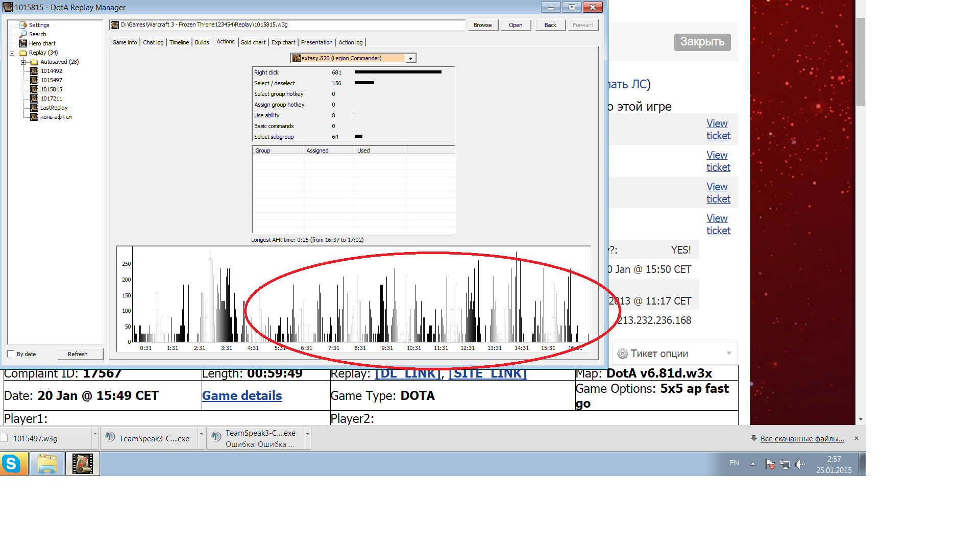The height and width of the screenshot is (551, 980).
Task: Click the film icon beside replay 1015497
Action: [34, 80]
